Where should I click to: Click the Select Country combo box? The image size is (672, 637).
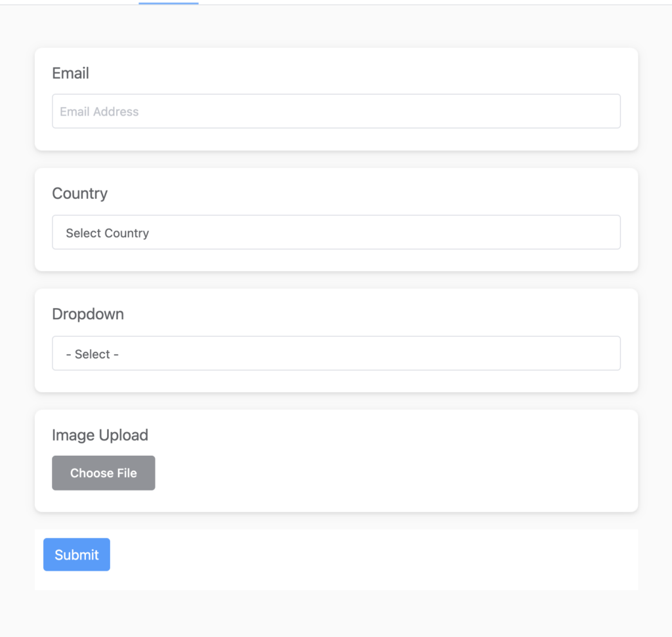336,232
